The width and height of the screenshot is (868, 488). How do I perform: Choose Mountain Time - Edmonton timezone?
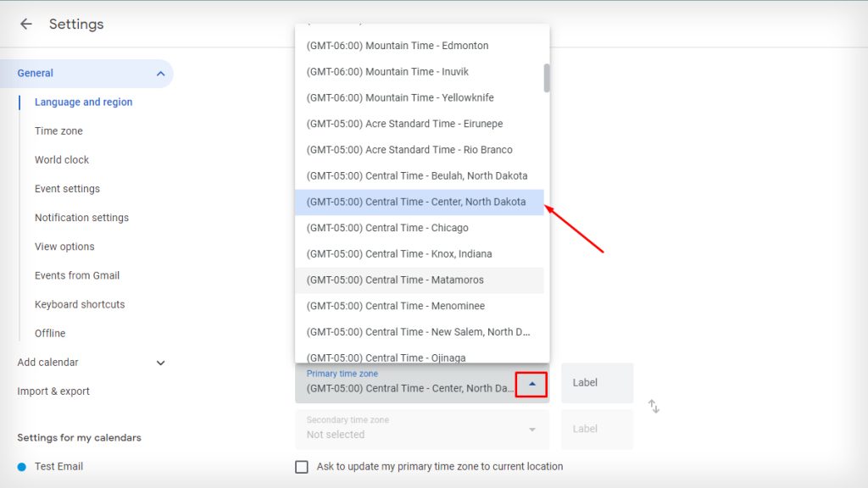pos(398,45)
